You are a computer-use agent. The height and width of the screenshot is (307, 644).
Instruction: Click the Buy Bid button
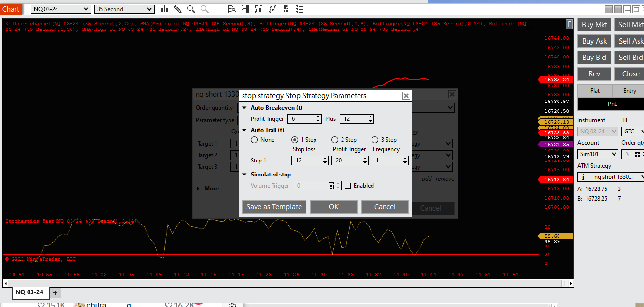click(x=594, y=58)
